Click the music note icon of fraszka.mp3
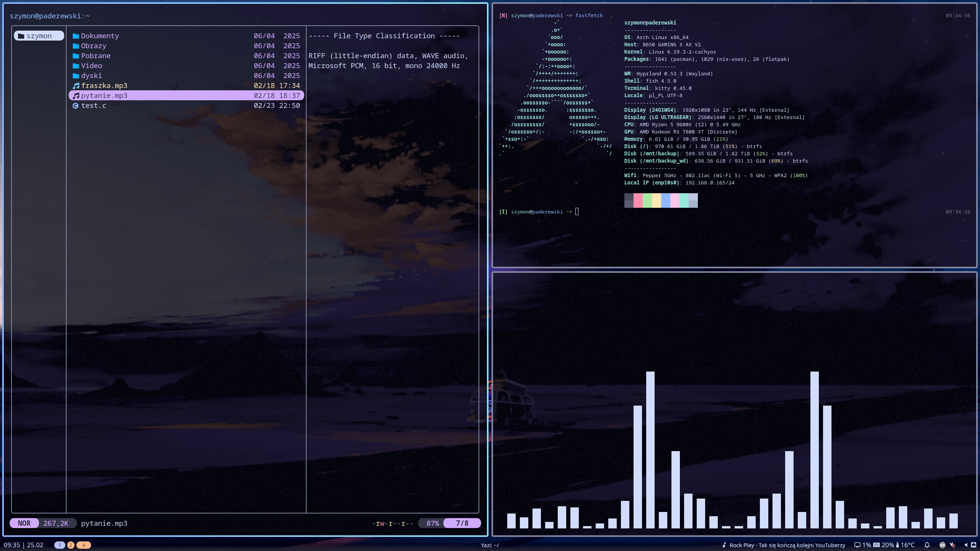The image size is (980, 551). click(76, 86)
